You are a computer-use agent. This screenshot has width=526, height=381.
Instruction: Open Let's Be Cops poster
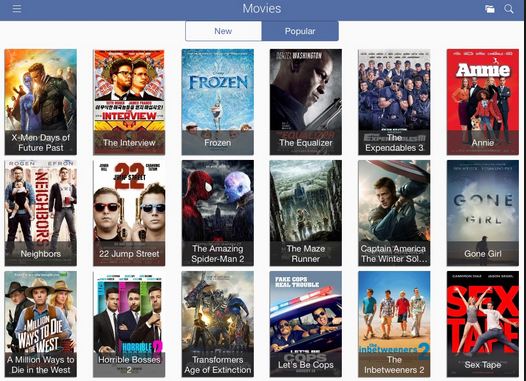click(306, 324)
